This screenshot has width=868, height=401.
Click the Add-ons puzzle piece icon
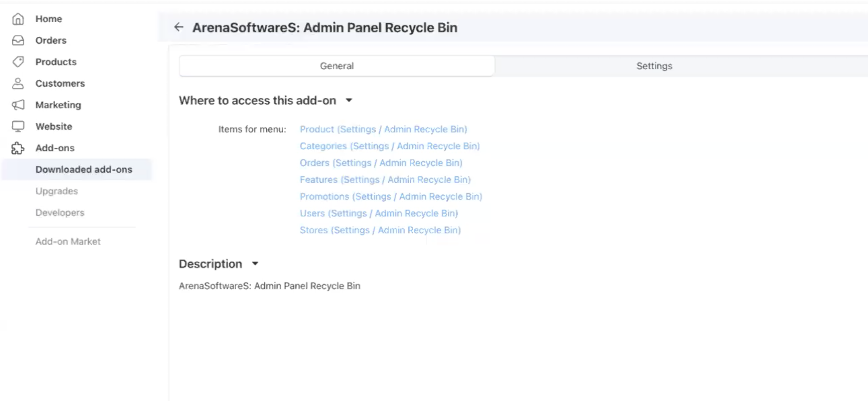pos(18,148)
